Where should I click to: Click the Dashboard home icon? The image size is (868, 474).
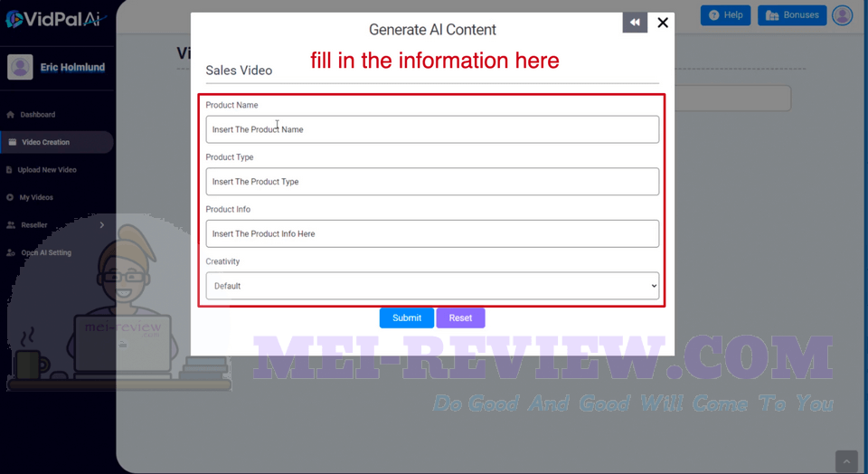tap(10, 115)
